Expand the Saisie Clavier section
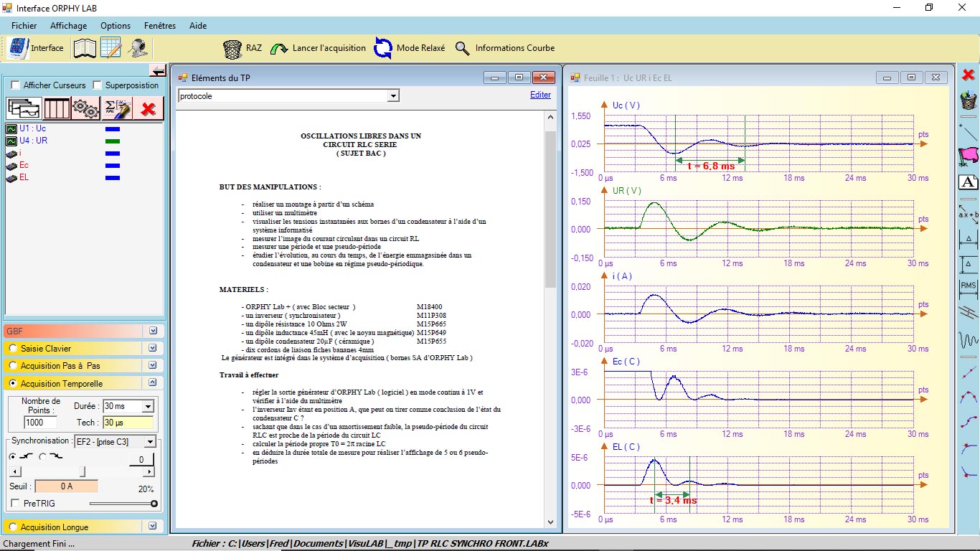Image resolution: width=980 pixels, height=551 pixels. tap(153, 348)
